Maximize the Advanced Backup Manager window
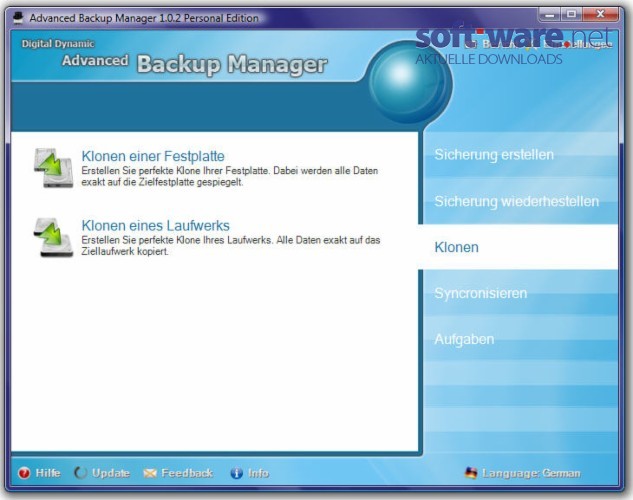Screen dimensions: 633x500 tap(571, 15)
